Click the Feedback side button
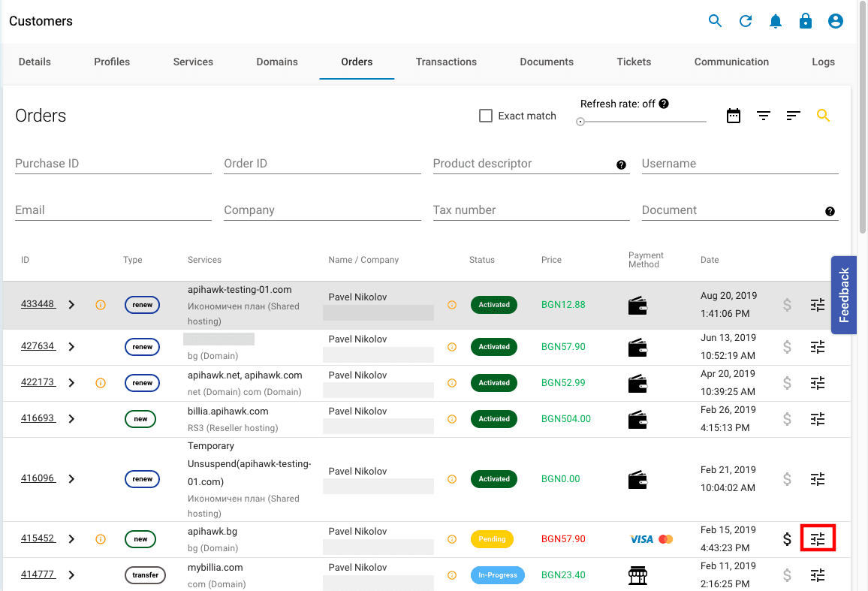Image resolution: width=868 pixels, height=591 pixels. point(844,295)
